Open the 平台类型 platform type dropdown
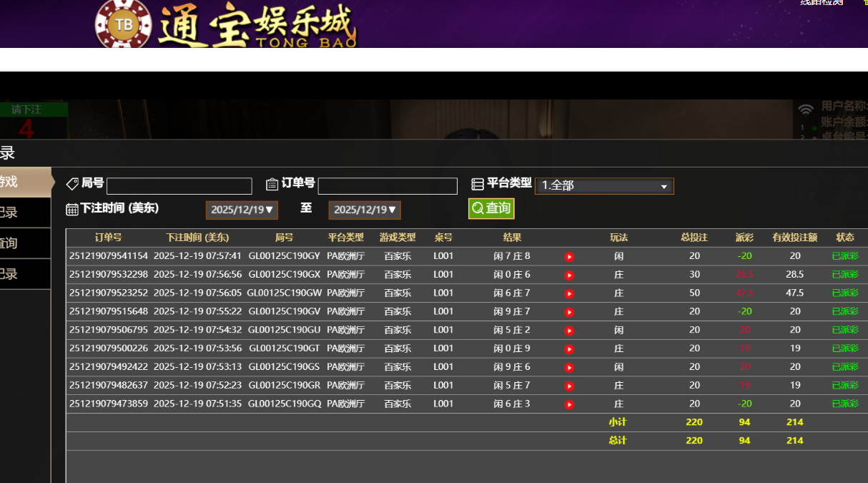The height and width of the screenshot is (483, 868). 603,186
